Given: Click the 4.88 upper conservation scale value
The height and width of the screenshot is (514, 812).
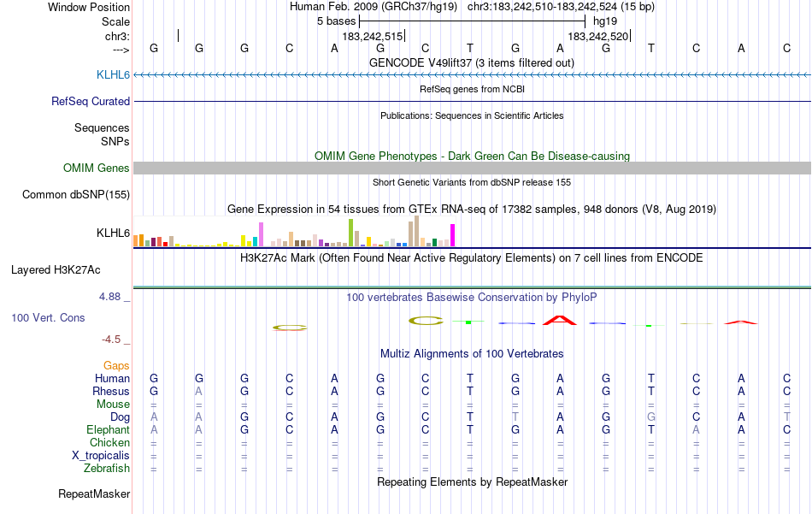Looking at the screenshot, I should click(x=109, y=297).
